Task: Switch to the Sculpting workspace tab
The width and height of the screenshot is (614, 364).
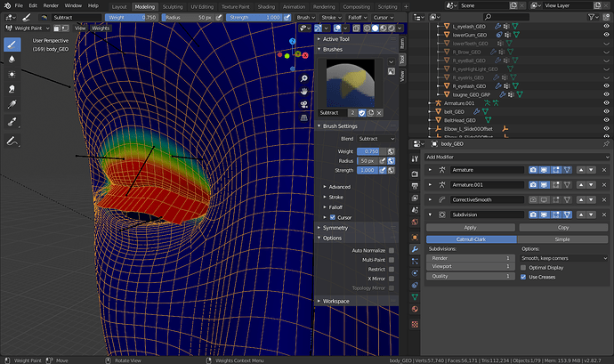Action: tap(173, 6)
